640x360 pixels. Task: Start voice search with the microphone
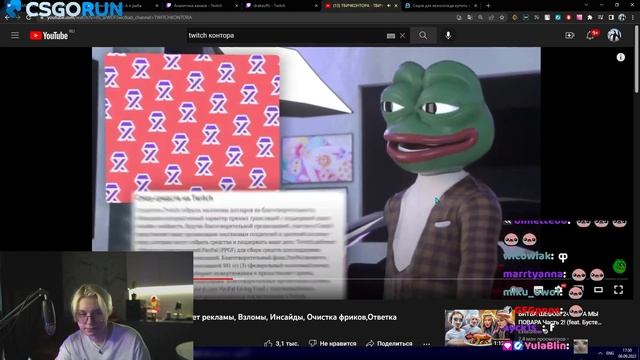pyautogui.click(x=448, y=36)
